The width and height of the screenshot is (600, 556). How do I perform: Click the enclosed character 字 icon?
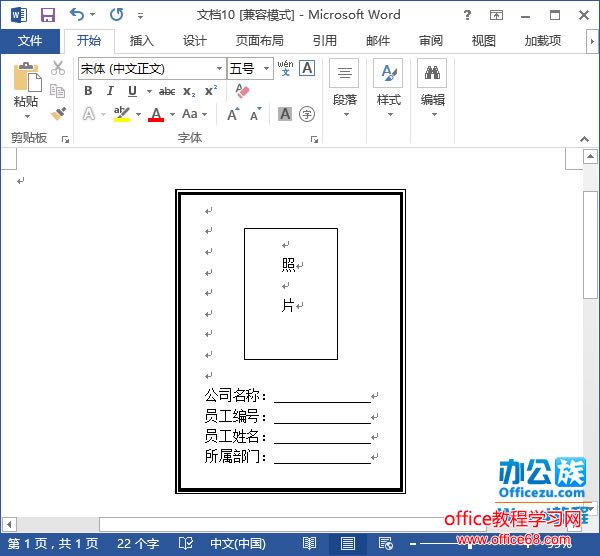[x=307, y=114]
